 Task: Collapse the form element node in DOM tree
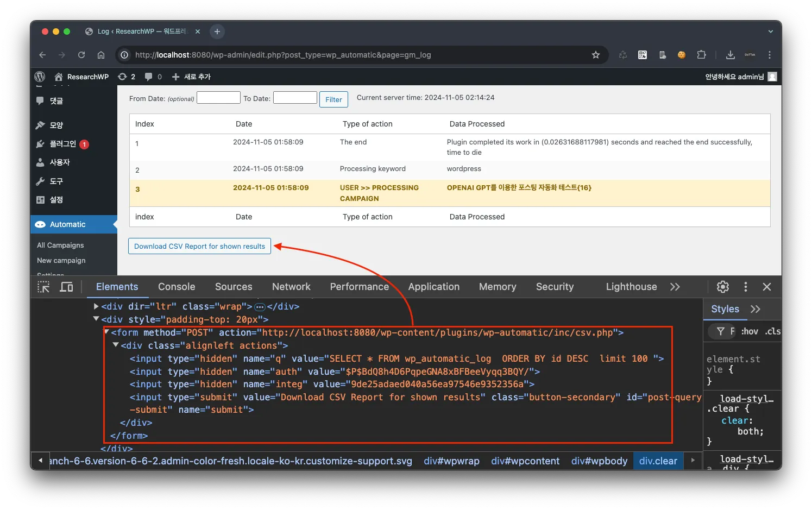[107, 332]
